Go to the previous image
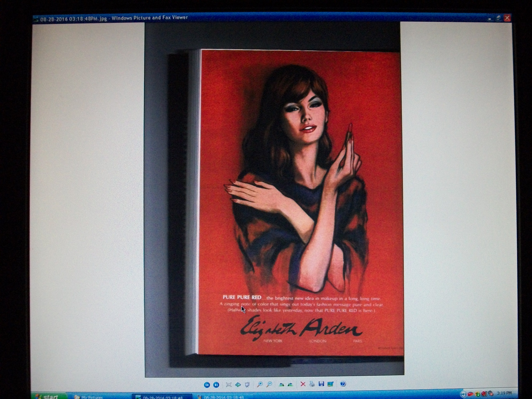The height and width of the screenshot is (399, 532). (x=207, y=385)
